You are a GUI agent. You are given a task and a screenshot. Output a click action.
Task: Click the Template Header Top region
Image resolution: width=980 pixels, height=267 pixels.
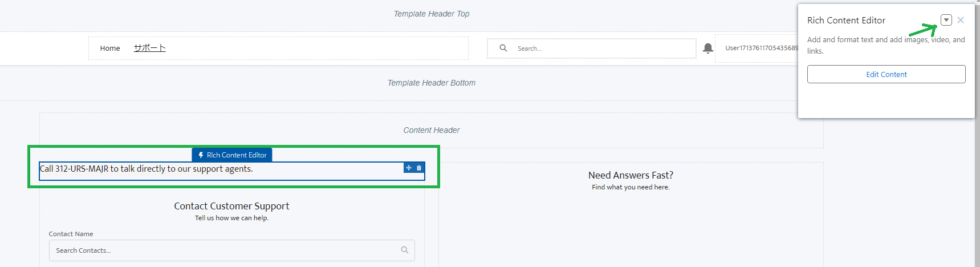click(432, 14)
